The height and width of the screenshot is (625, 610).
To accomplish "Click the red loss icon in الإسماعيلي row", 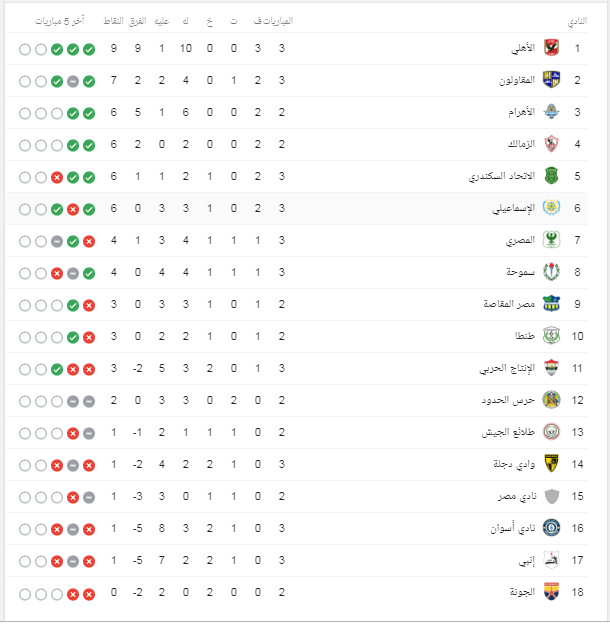I will [x=73, y=208].
